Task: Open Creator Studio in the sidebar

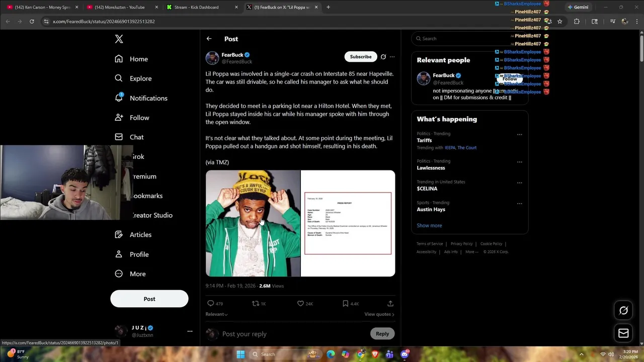Action: click(x=152, y=215)
